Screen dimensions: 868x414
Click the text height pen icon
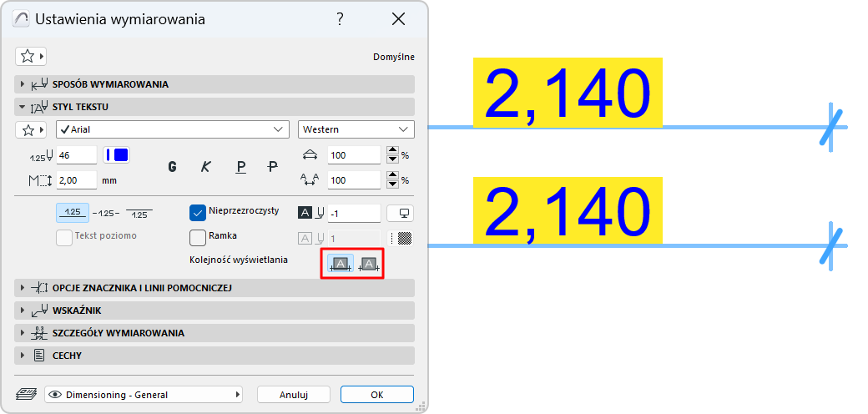[x=42, y=155]
